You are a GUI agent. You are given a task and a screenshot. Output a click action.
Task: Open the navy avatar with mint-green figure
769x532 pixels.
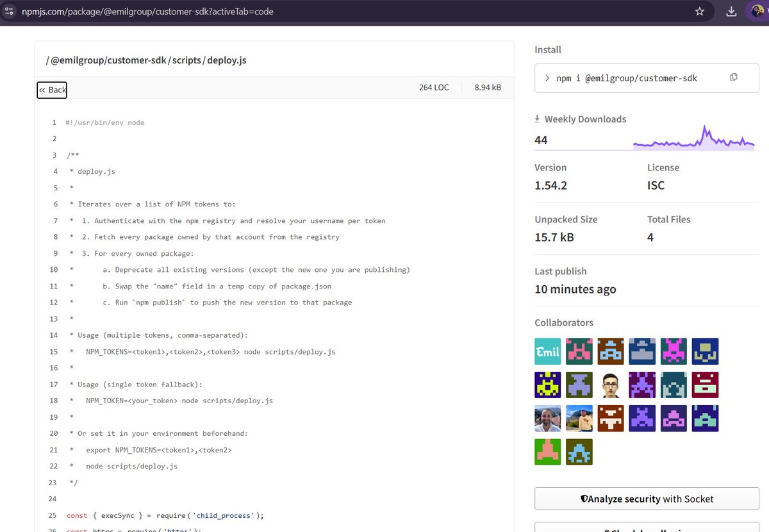705,418
